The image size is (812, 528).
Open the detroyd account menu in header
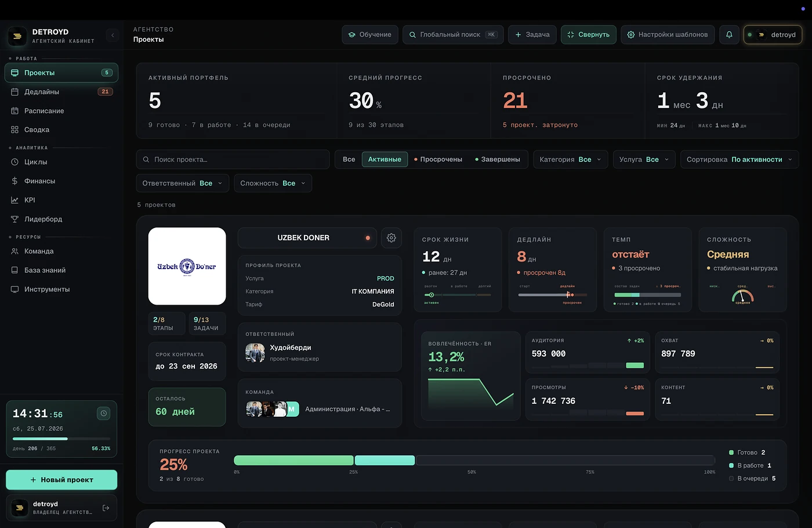(x=773, y=35)
